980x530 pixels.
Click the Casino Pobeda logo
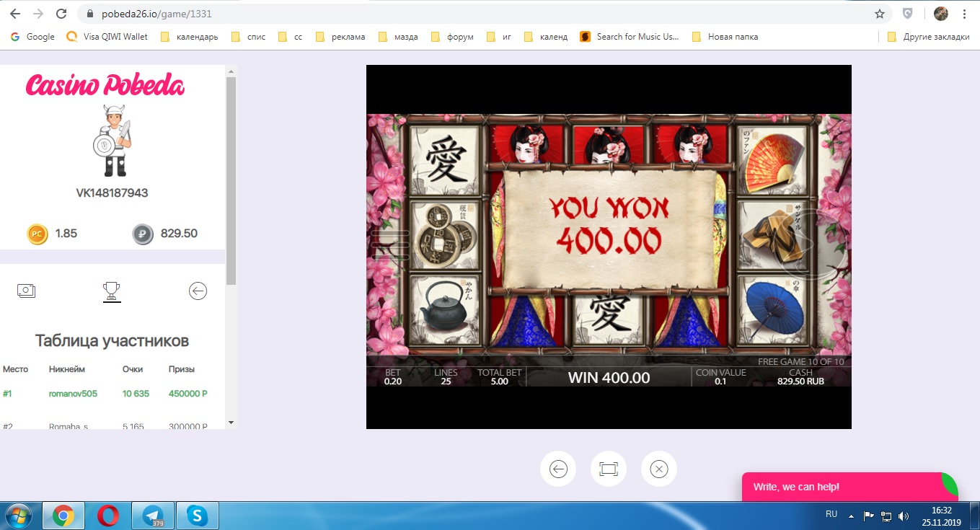click(105, 85)
